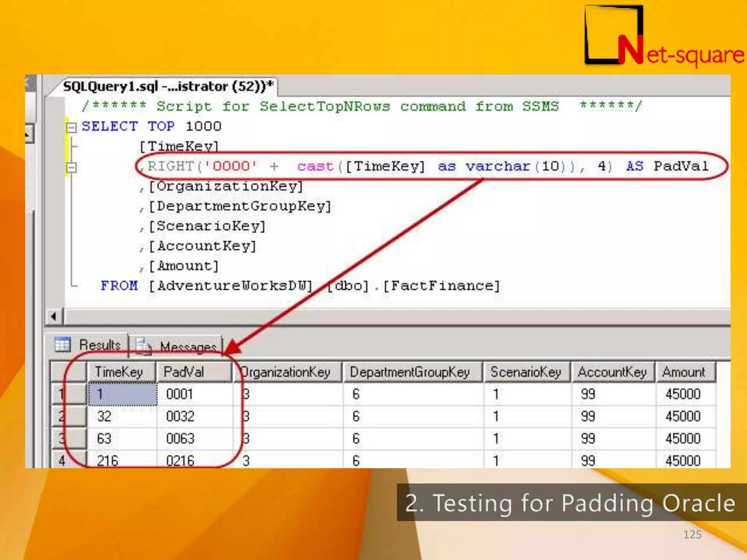Image resolution: width=747 pixels, height=560 pixels.
Task: Switch to the Results tab
Action: pyautogui.click(x=100, y=345)
